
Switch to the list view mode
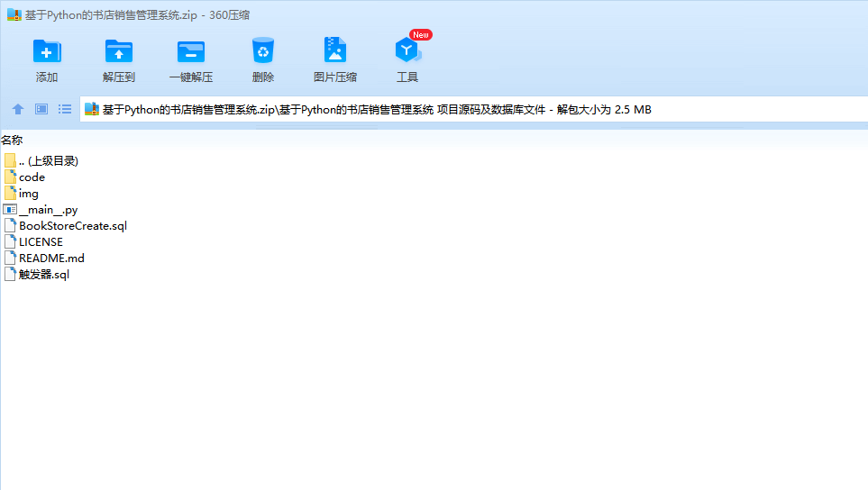(x=65, y=110)
